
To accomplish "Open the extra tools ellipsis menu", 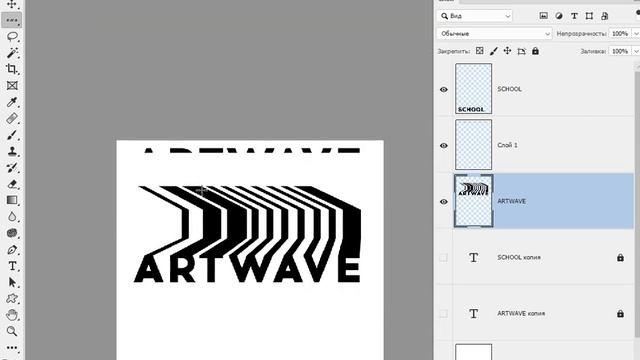I will pos(12,348).
